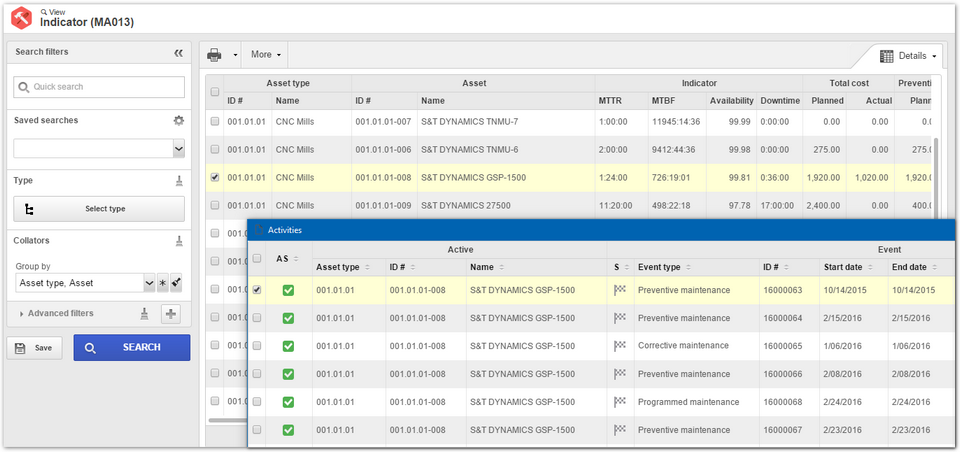Viewport: 960px width, 452px height.
Task: Click the Select type button
Action: point(99,209)
